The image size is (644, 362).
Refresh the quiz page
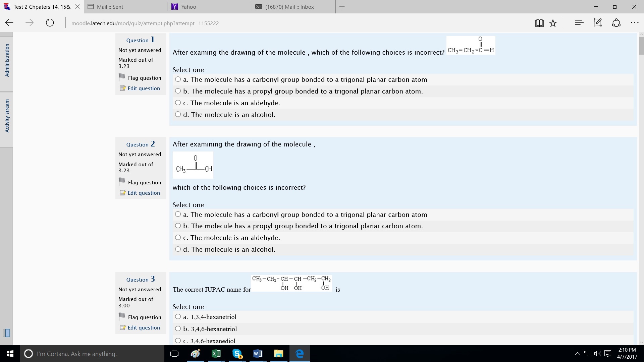click(x=50, y=23)
